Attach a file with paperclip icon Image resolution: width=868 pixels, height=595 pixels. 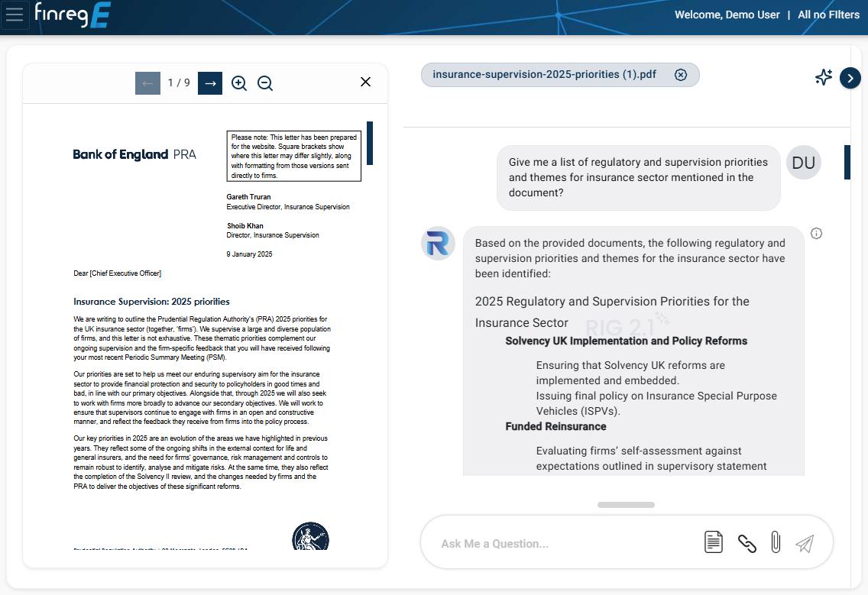[x=776, y=542]
